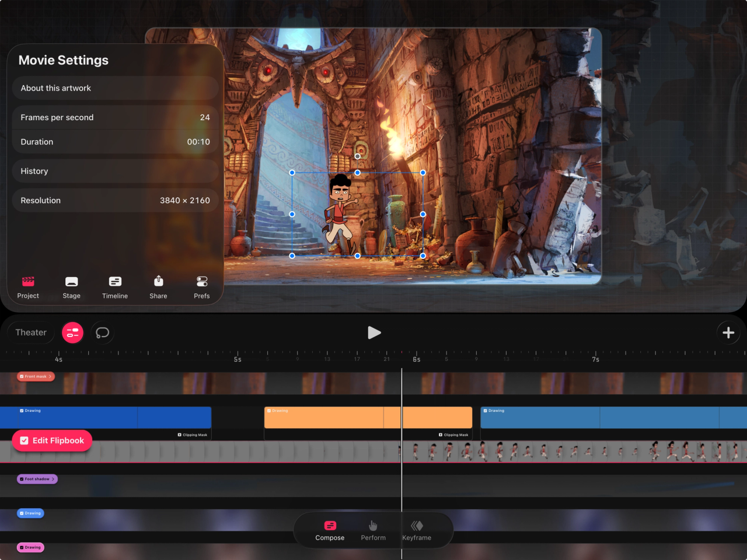Switch to Perform mode
747x560 pixels.
tap(373, 530)
